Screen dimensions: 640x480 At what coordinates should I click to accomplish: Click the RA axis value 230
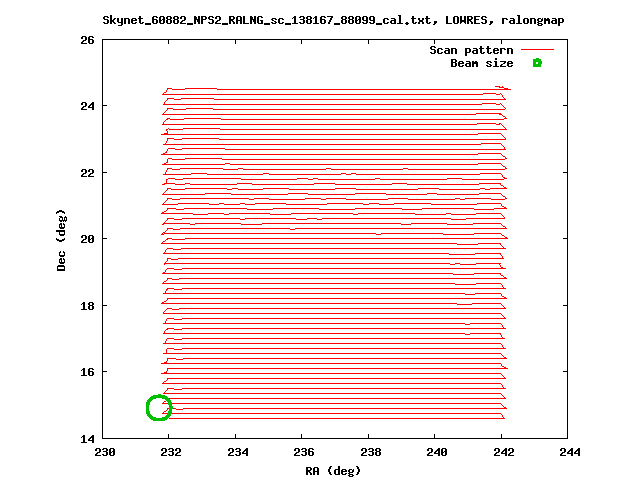104,452
